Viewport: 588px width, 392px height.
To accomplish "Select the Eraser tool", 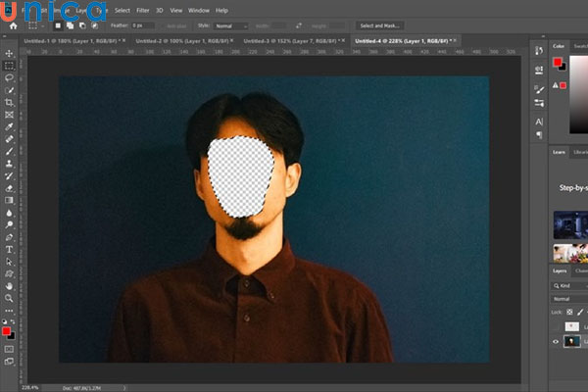I will coord(9,188).
